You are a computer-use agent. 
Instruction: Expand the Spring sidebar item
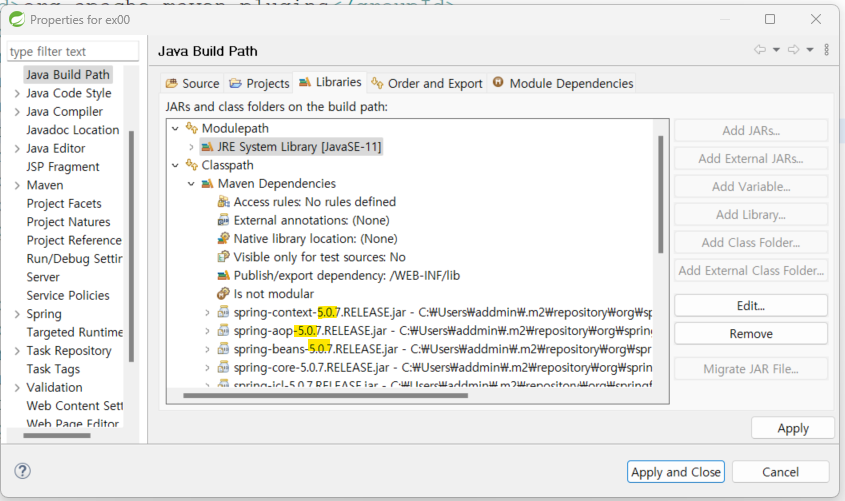point(17,314)
